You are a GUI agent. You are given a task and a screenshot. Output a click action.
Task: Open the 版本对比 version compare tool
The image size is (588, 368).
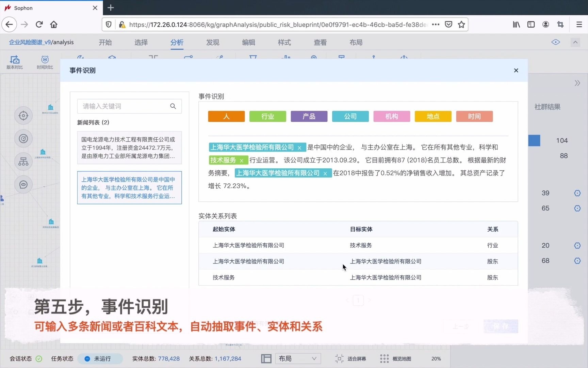pos(15,62)
